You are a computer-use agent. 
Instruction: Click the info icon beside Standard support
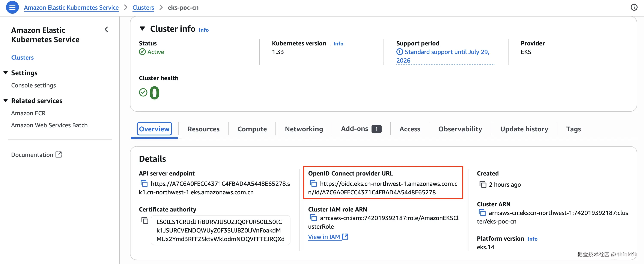coord(400,52)
